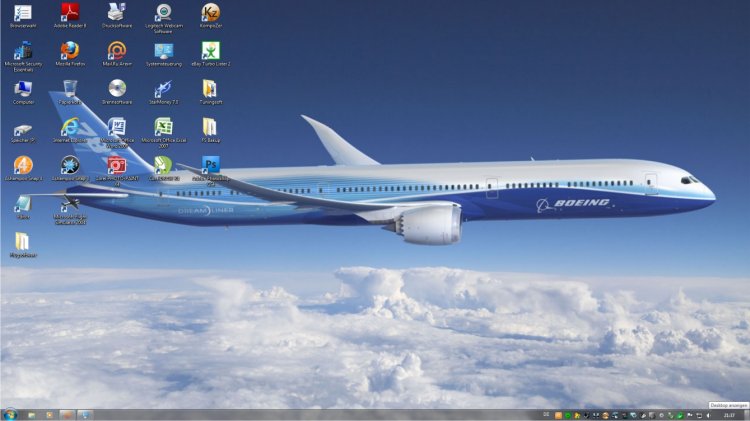Launch Microsoft Flight Simulator 2004
The width and height of the screenshot is (750, 421).
point(70,210)
